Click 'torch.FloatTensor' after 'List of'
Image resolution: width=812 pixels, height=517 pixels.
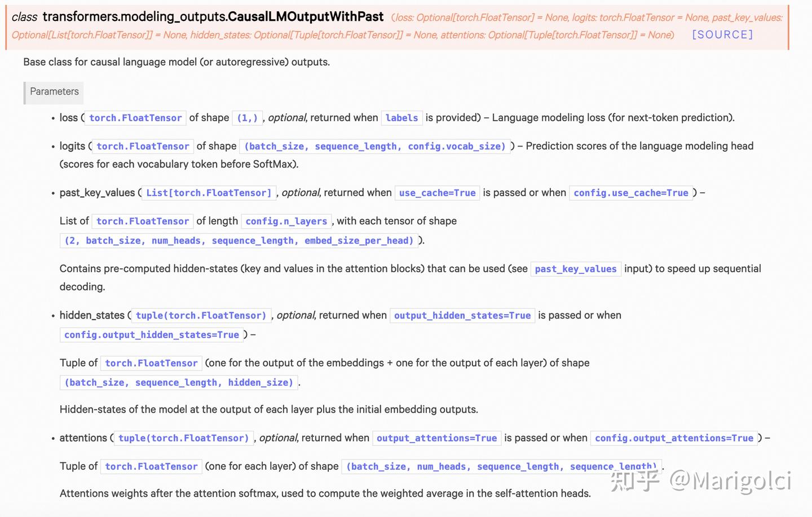pos(142,221)
